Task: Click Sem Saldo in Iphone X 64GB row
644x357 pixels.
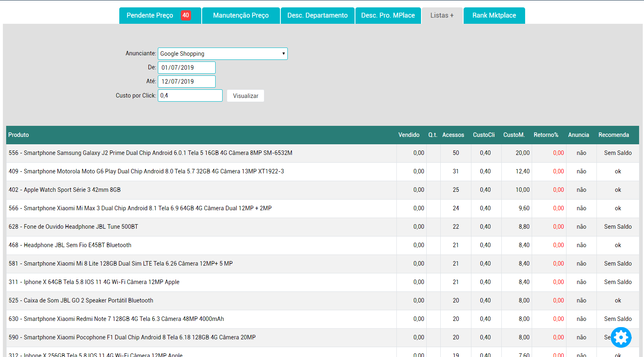Action: [x=618, y=282]
